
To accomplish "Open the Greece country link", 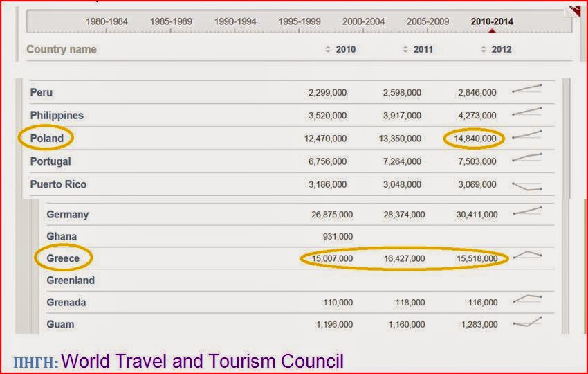I will click(x=63, y=258).
